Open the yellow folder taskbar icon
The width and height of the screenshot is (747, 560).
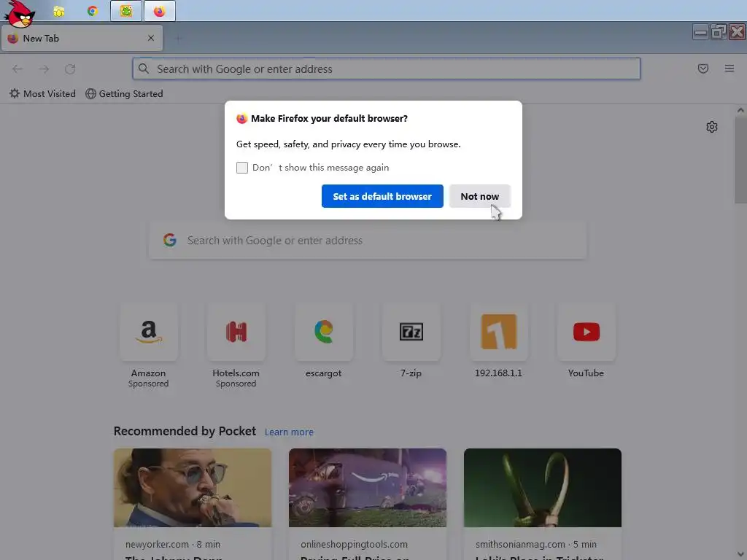pyautogui.click(x=58, y=11)
